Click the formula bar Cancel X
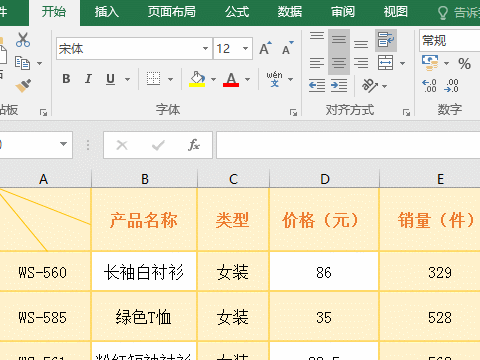480x360 pixels. click(122, 145)
